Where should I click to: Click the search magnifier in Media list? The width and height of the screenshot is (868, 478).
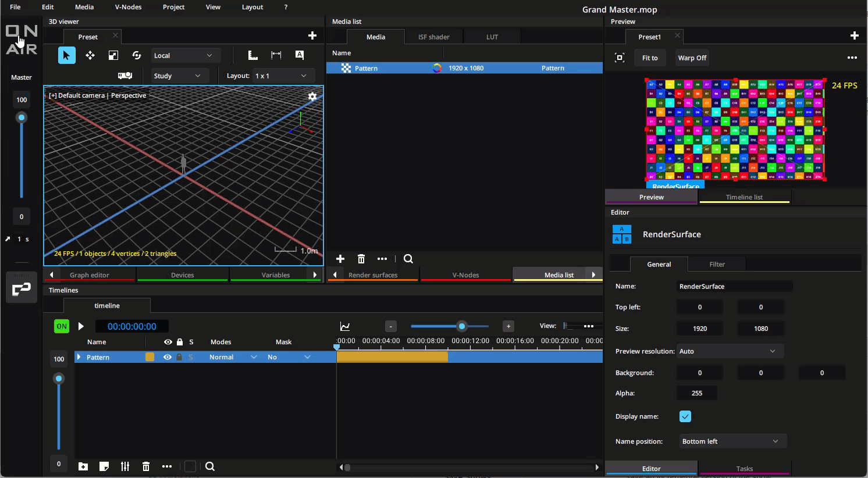(408, 259)
